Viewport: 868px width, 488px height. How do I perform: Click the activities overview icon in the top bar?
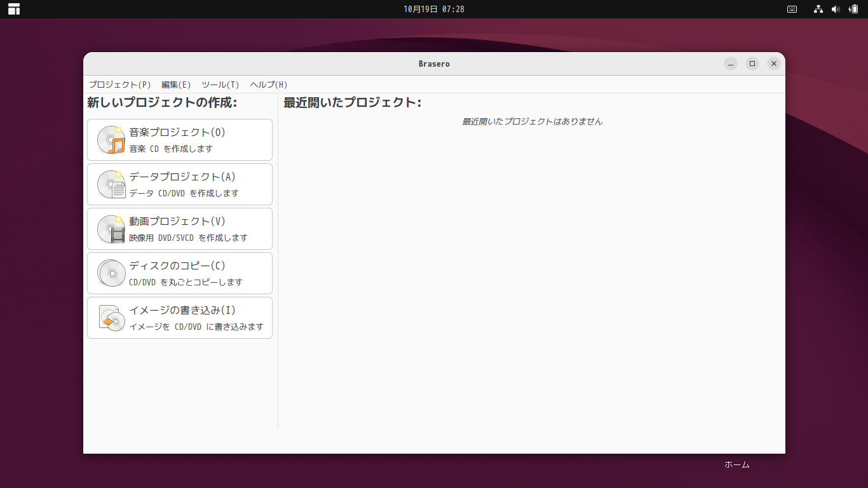point(14,9)
